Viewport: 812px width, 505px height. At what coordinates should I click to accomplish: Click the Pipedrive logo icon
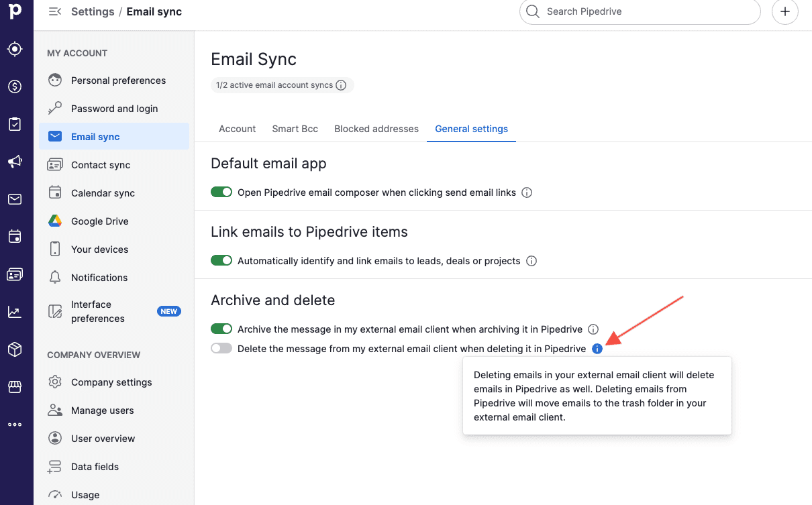[x=15, y=11]
